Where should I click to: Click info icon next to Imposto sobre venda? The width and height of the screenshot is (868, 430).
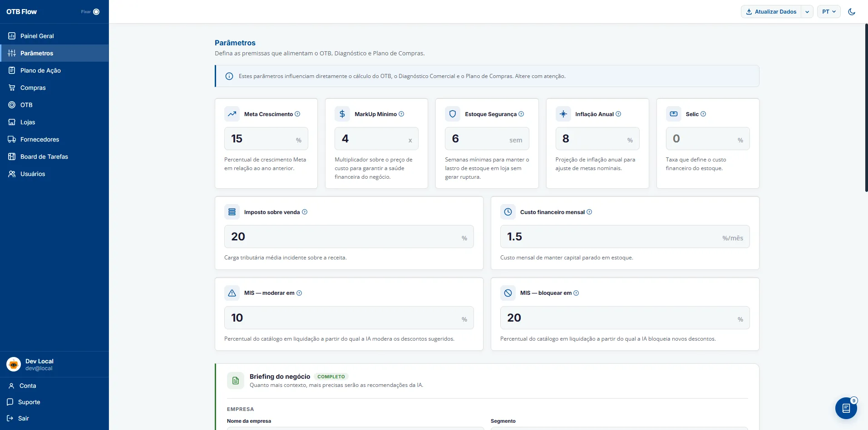click(305, 212)
